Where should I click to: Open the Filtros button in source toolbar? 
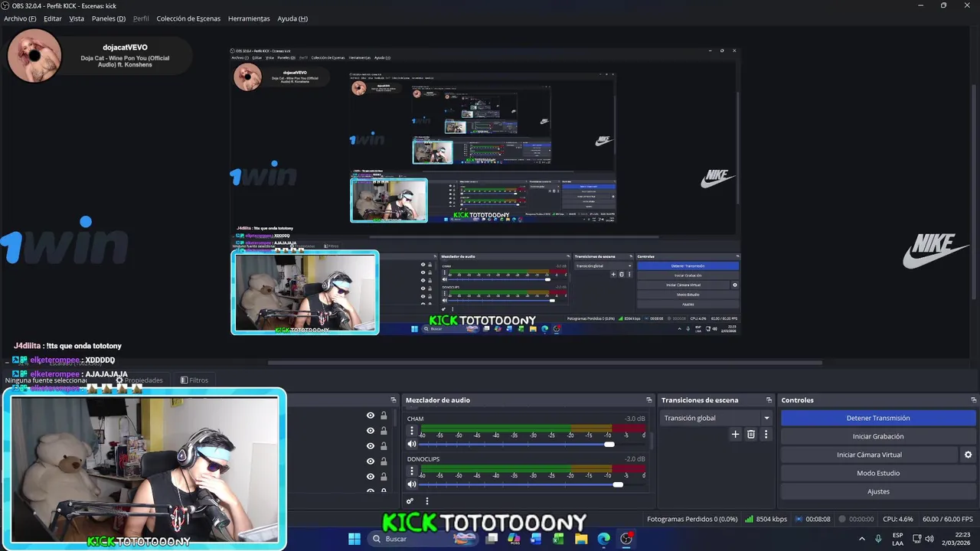pos(194,380)
